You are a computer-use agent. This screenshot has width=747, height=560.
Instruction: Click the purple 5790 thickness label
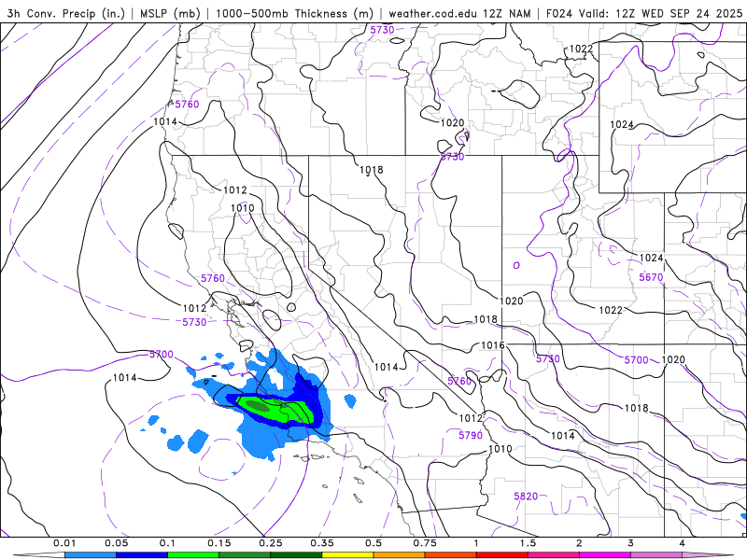[x=471, y=435]
